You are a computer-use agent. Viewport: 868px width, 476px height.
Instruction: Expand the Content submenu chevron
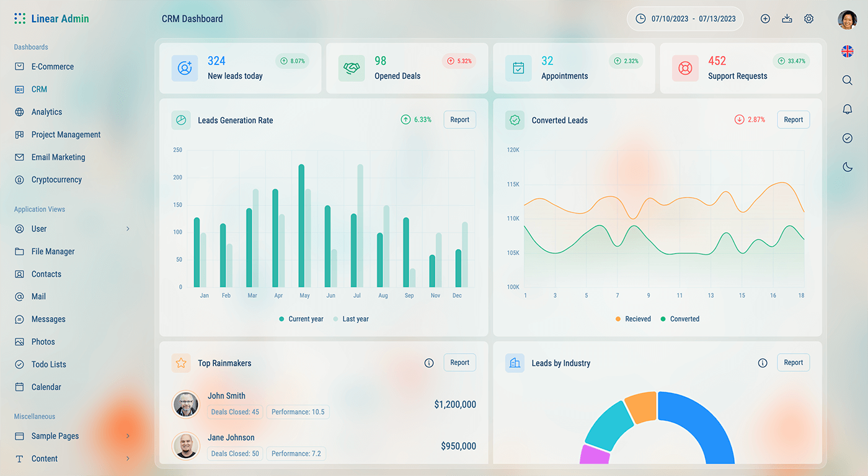pos(128,459)
